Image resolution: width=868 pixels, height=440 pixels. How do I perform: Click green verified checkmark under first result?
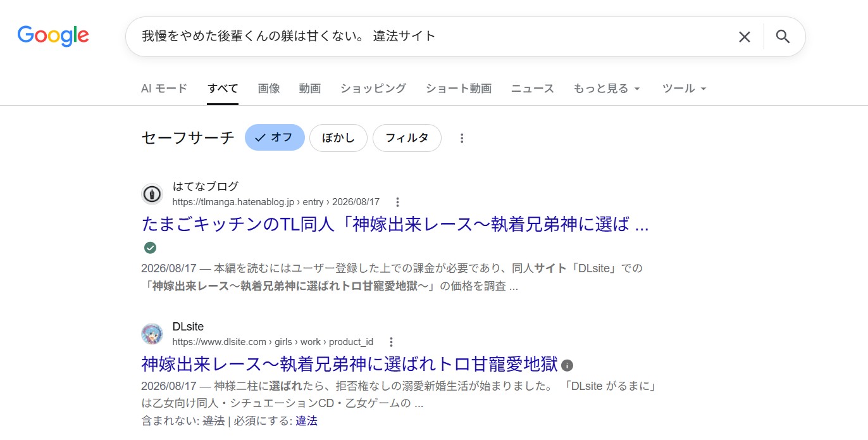(x=150, y=248)
